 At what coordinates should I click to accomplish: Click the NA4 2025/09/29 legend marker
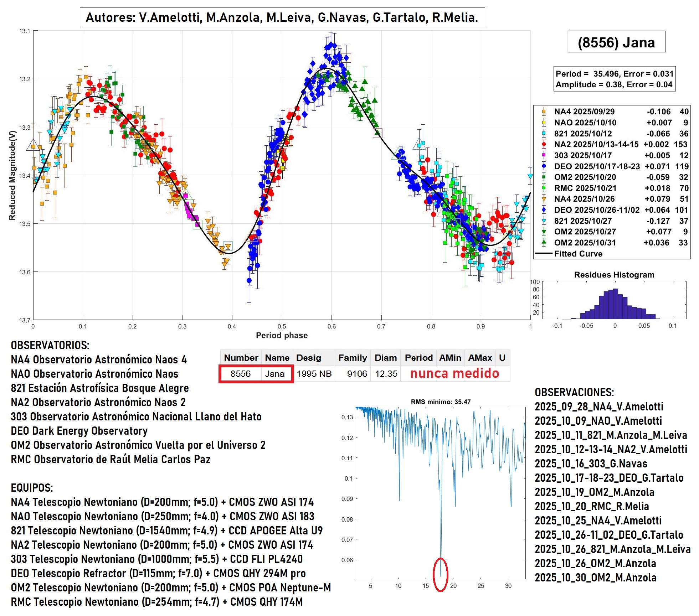[544, 112]
